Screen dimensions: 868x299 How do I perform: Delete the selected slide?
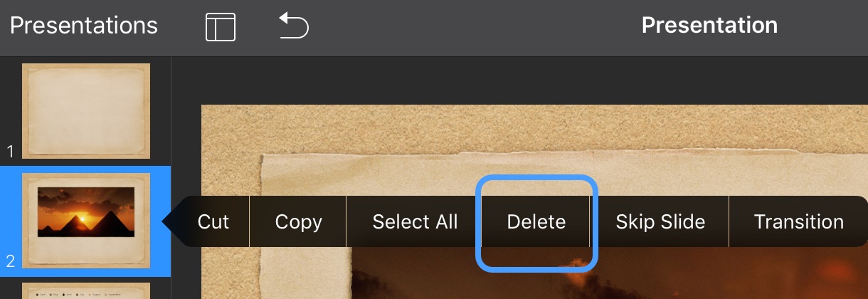point(536,221)
